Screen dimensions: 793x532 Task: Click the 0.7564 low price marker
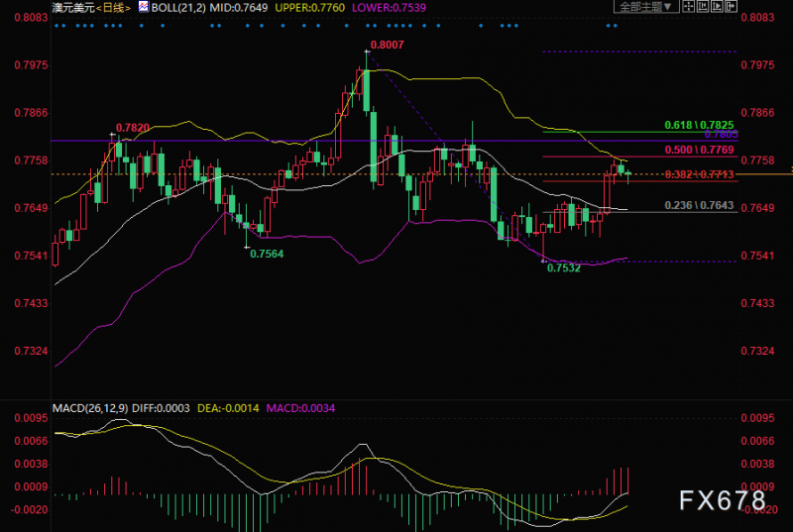tap(267, 254)
